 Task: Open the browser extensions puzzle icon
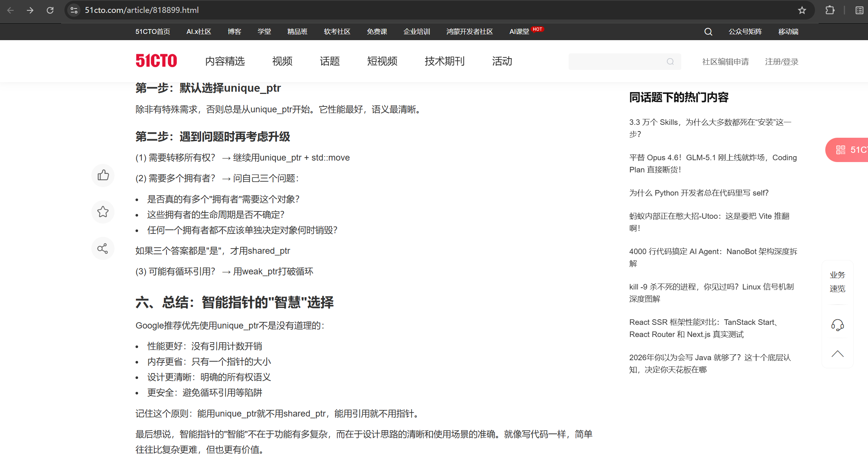(830, 10)
